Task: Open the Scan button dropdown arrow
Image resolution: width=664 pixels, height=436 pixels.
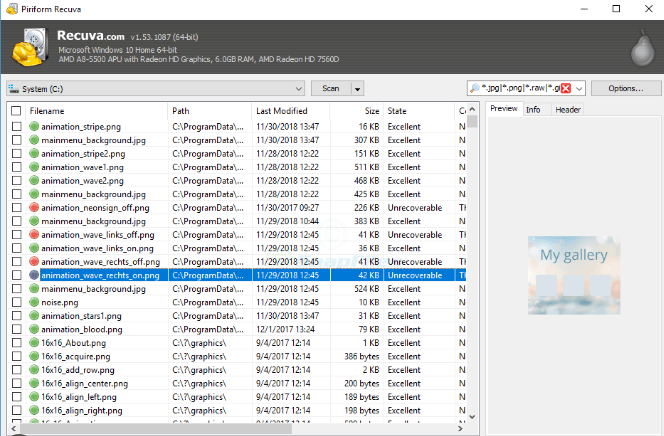Action: pyautogui.click(x=357, y=88)
